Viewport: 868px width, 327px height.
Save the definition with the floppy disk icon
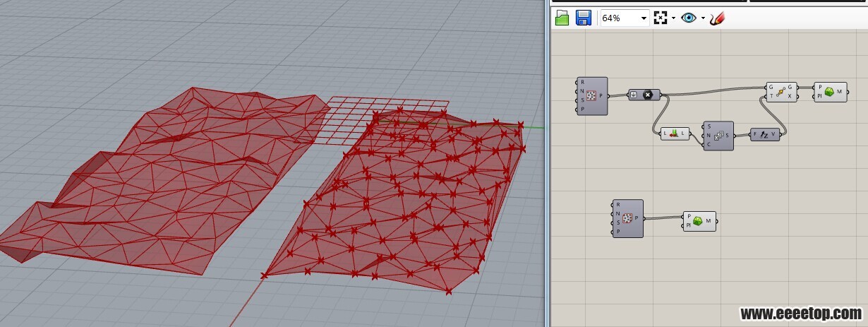click(583, 18)
